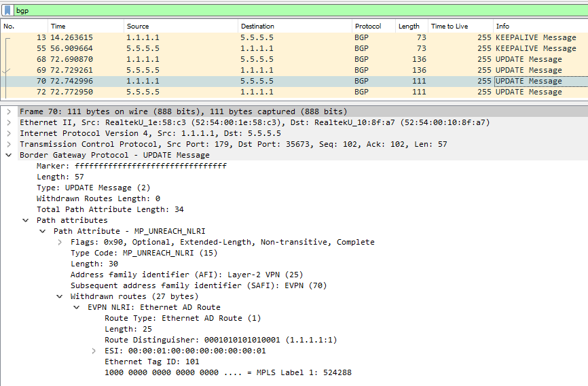The width and height of the screenshot is (588, 386).
Task: Expand the Flags: 0x90 field
Action: pyautogui.click(x=60, y=242)
